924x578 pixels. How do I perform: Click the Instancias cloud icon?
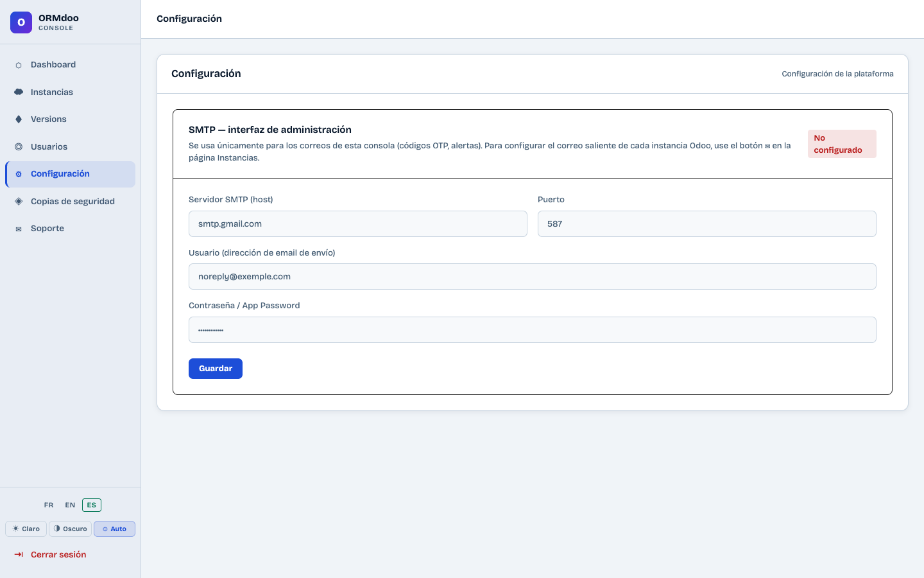[x=19, y=92]
